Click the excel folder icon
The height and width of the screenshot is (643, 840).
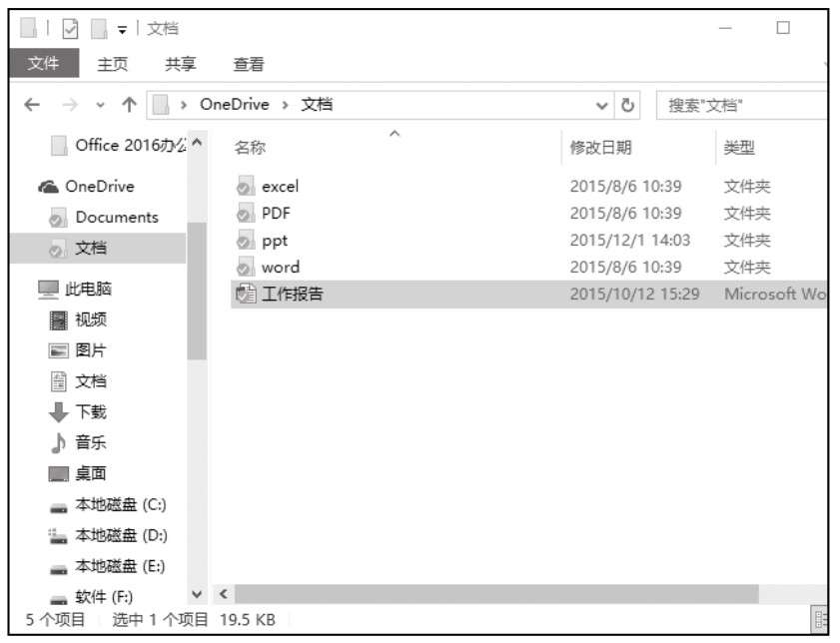pyautogui.click(x=246, y=186)
